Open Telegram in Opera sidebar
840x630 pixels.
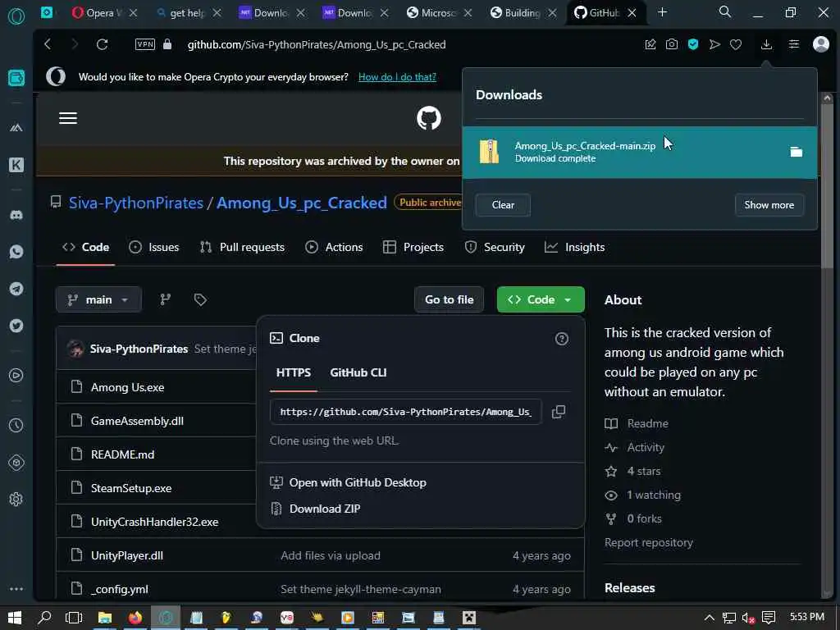tap(16, 289)
